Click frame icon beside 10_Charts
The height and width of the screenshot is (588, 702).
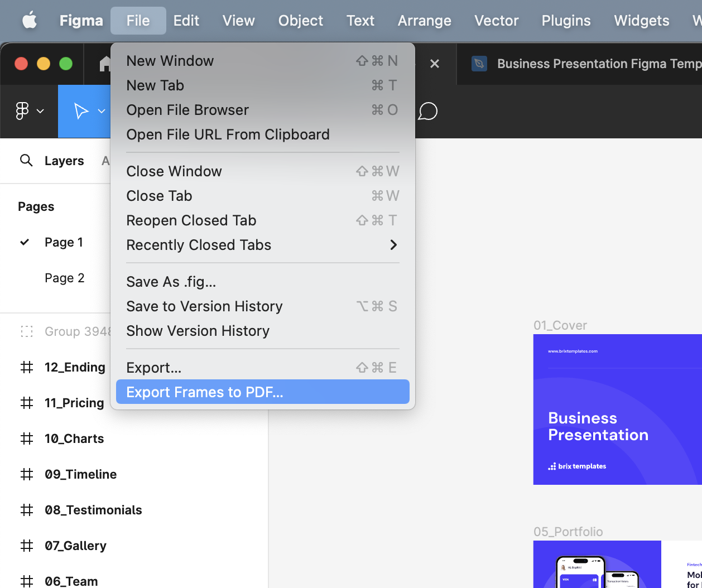[26, 438]
